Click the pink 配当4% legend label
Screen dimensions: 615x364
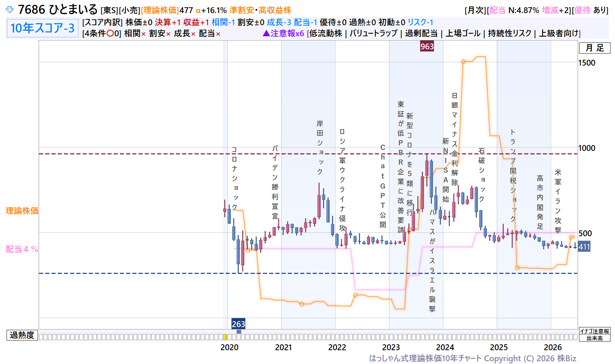[x=22, y=249]
